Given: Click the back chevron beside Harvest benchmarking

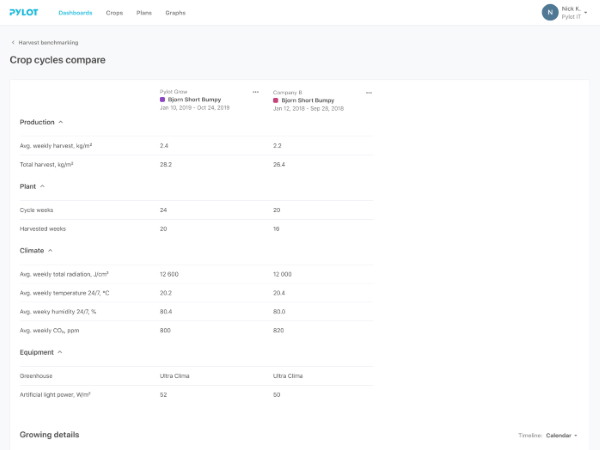Looking at the screenshot, I should tap(13, 43).
